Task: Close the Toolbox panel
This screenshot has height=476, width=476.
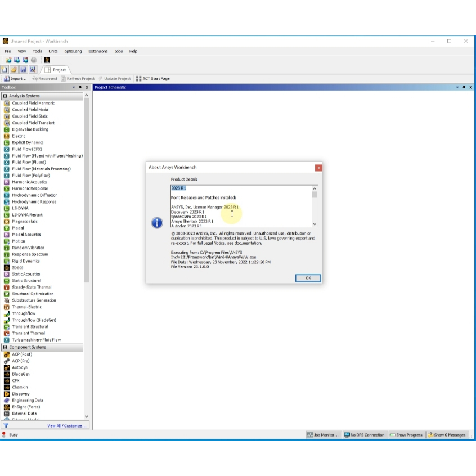Action: pyautogui.click(x=87, y=87)
